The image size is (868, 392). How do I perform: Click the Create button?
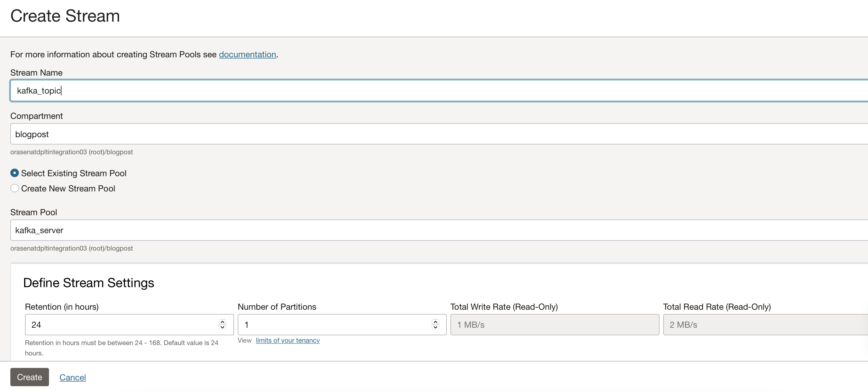click(x=29, y=377)
